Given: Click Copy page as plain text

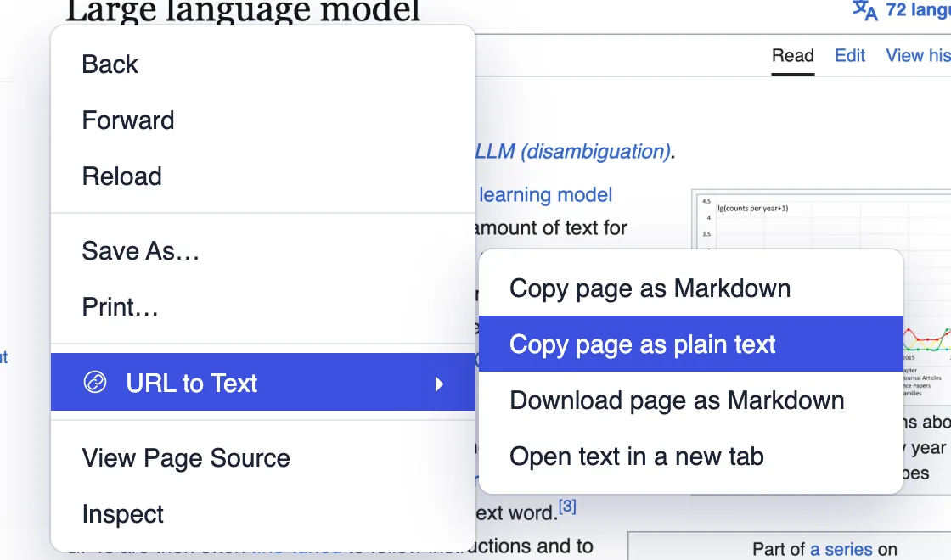Looking at the screenshot, I should coord(691,344).
